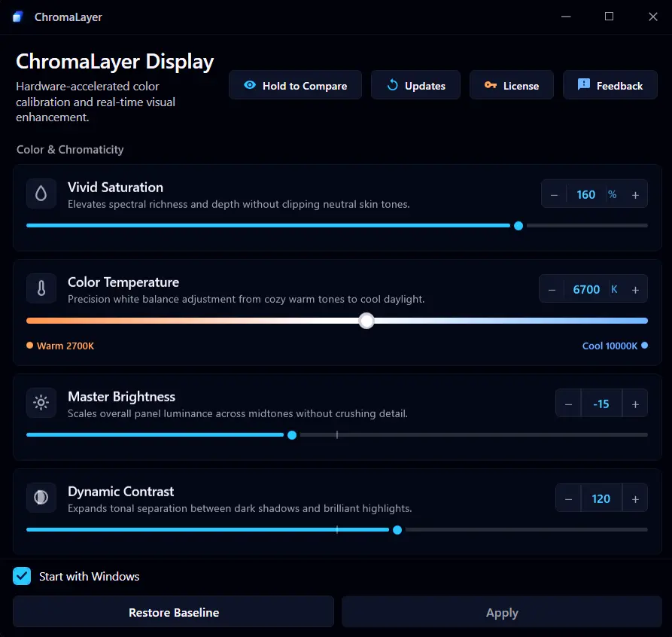672x637 pixels.
Task: Increase Color Temperature with plus button
Action: [x=635, y=290]
